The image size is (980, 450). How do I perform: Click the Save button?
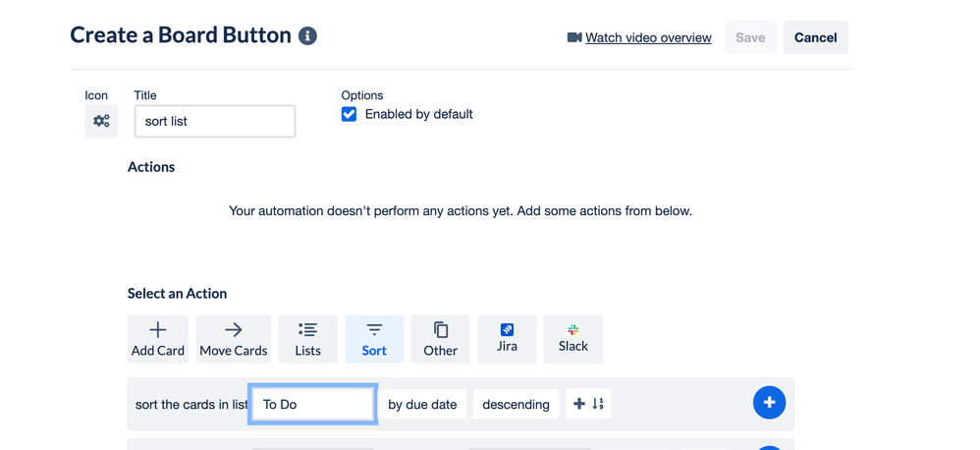click(x=750, y=37)
